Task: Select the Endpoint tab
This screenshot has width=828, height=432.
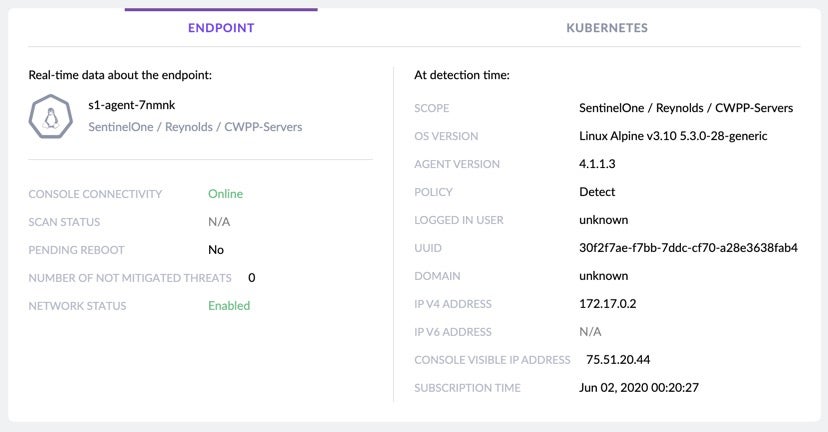Action: pos(221,28)
